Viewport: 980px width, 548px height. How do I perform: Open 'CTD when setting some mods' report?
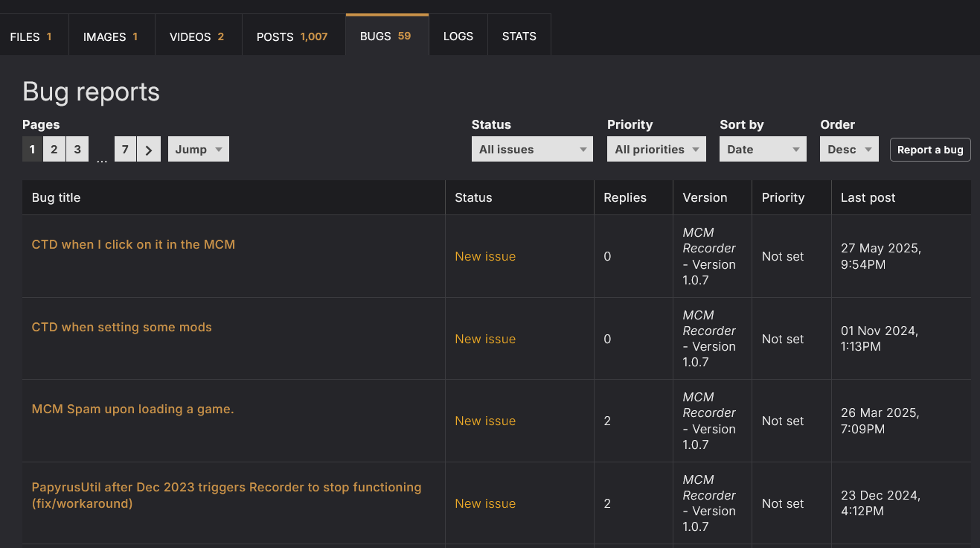(x=121, y=327)
